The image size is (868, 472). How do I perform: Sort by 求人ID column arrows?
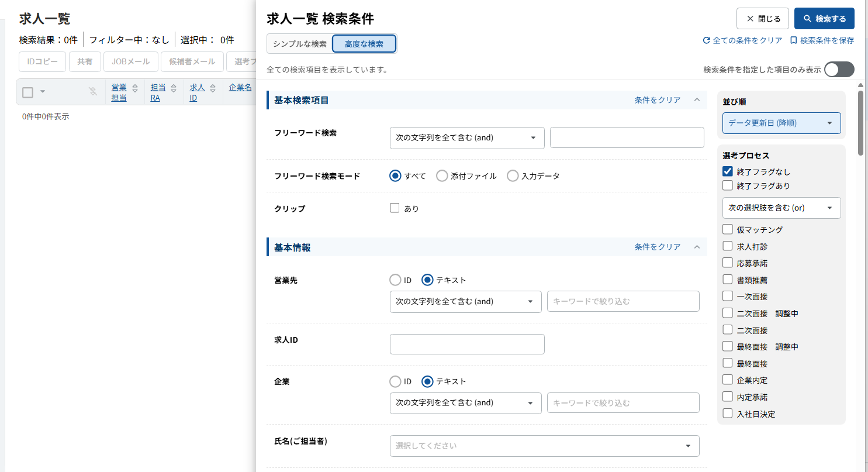click(213, 88)
